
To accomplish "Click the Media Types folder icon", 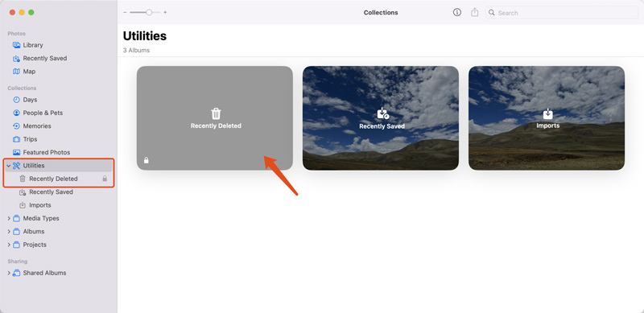I will [x=16, y=218].
